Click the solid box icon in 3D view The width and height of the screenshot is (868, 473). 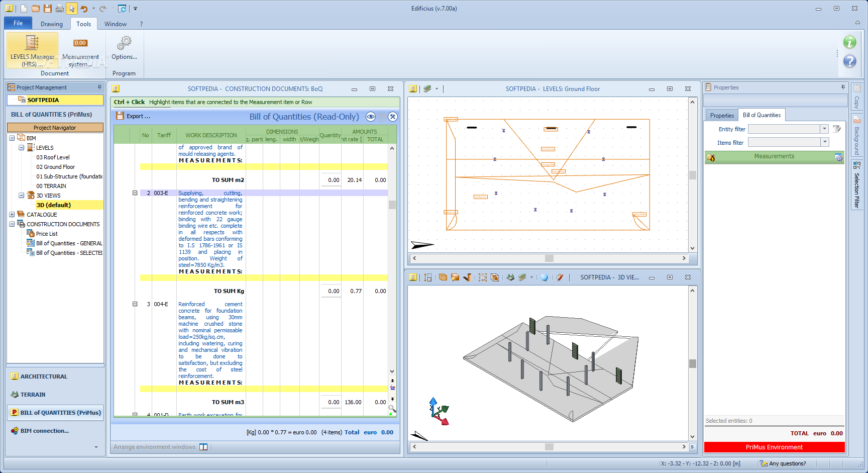(x=443, y=277)
